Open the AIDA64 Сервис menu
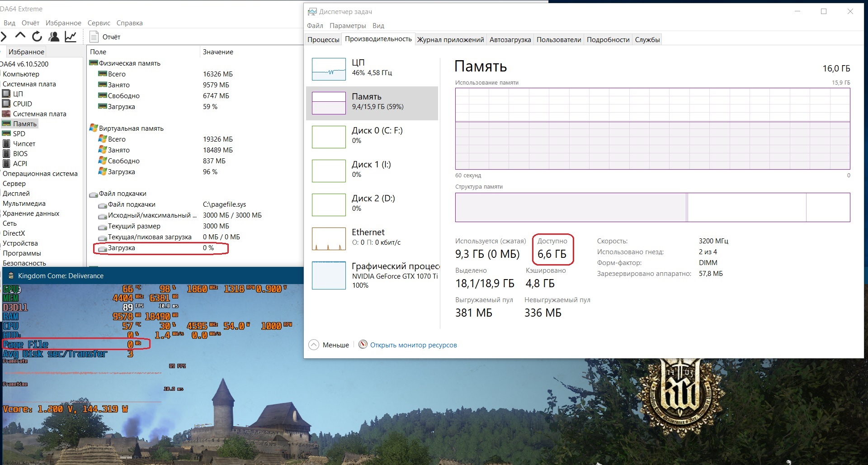This screenshot has width=868, height=465. click(99, 23)
